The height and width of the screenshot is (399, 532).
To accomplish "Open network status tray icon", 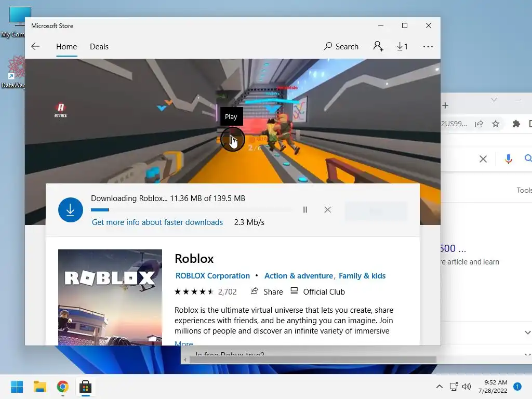I will pos(454,387).
